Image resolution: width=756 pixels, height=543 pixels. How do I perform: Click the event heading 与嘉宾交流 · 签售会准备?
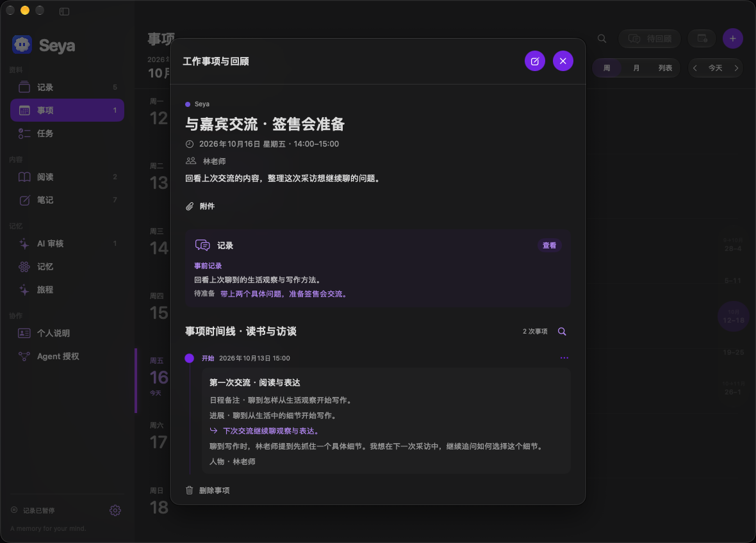265,124
